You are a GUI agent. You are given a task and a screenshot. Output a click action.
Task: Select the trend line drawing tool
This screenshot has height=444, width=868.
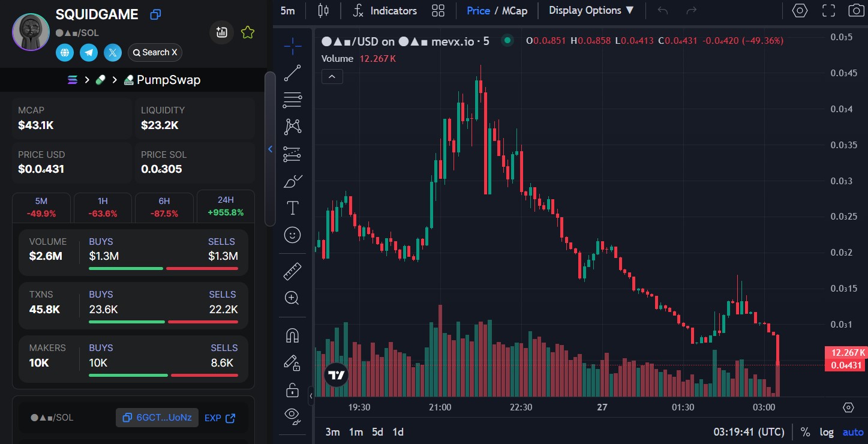click(292, 73)
